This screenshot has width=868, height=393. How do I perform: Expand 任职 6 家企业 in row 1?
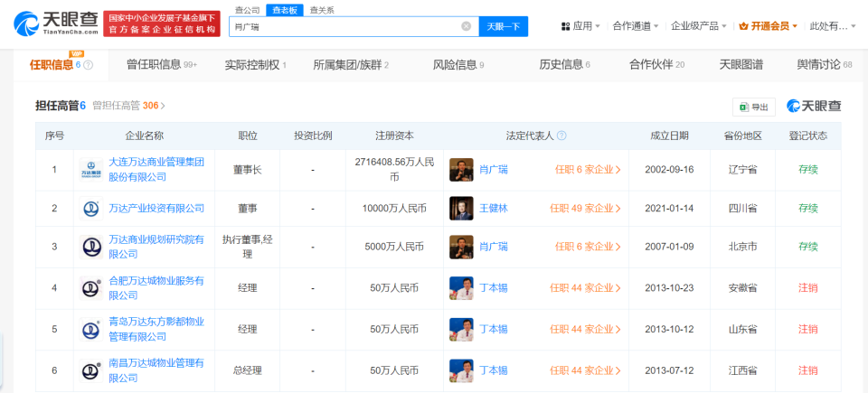pyautogui.click(x=588, y=170)
